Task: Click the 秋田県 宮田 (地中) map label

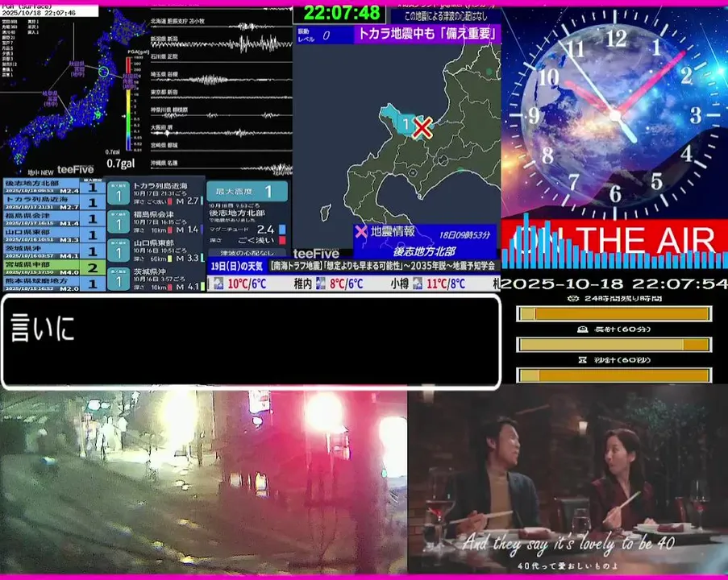Action: [77, 68]
